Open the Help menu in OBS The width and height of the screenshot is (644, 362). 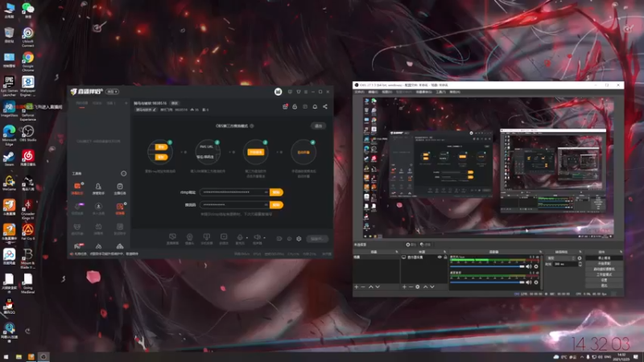pos(455,92)
